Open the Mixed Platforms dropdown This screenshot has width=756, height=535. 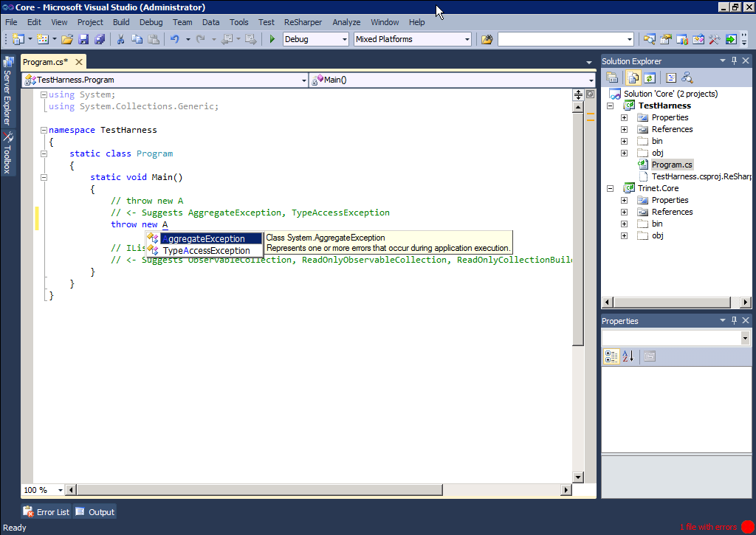(467, 40)
